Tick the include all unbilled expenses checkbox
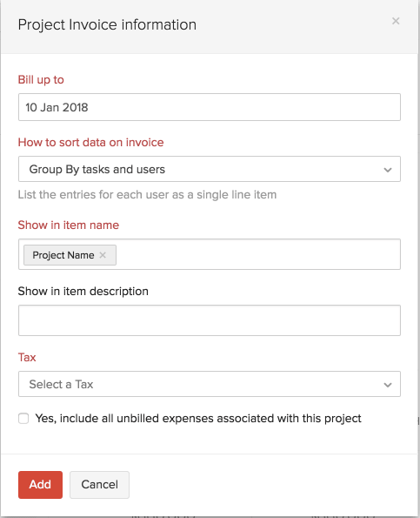This screenshot has width=420, height=518. pos(23,418)
